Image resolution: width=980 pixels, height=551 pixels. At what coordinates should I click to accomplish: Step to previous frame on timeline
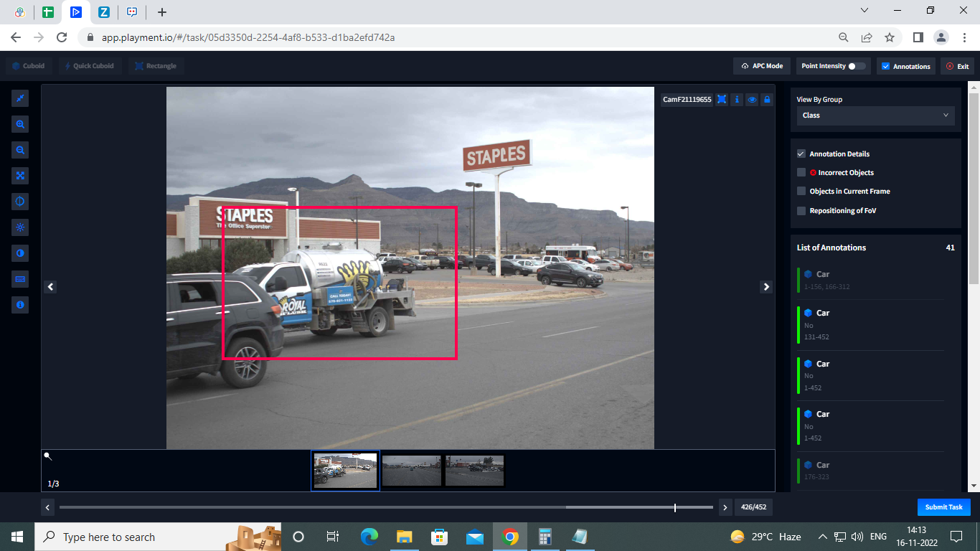coord(48,507)
